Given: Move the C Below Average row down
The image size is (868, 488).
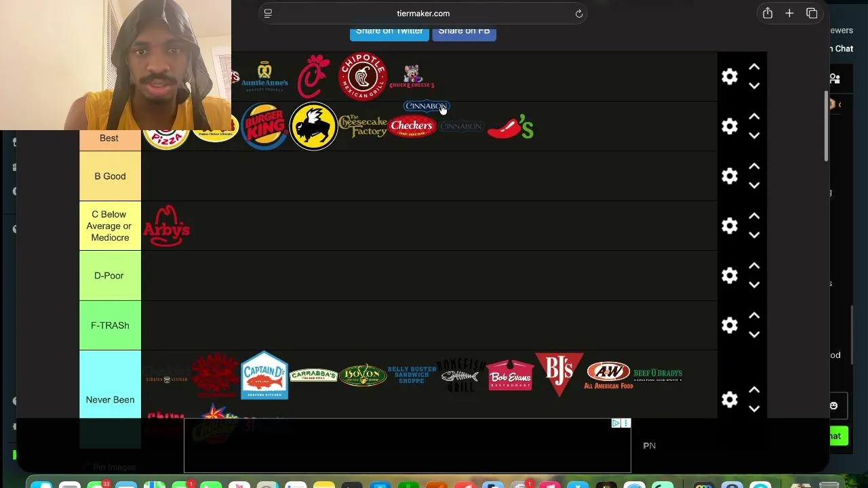Looking at the screenshot, I should coord(754,235).
